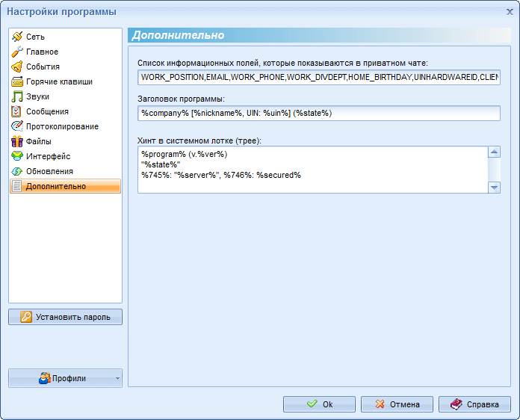Open help with the Справка button
This screenshot has height=420, width=520.
[x=474, y=404]
